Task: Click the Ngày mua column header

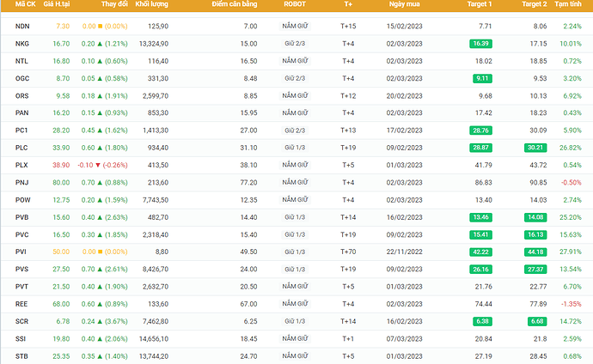Action: tap(404, 4)
